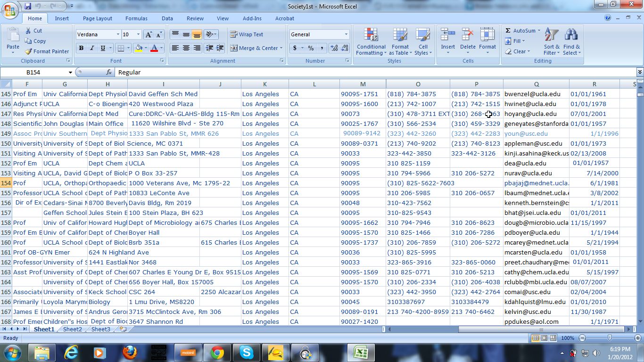Open the Format cells menu
644x362 pixels.
point(487,41)
